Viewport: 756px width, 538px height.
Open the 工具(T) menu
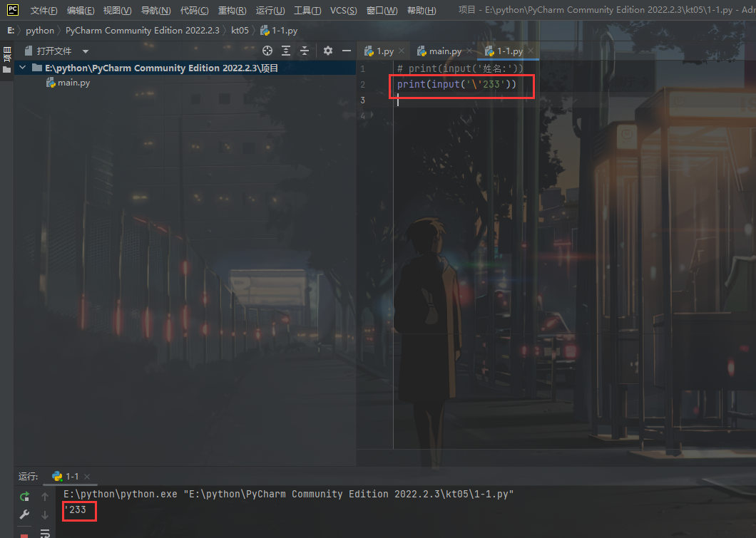pos(307,10)
